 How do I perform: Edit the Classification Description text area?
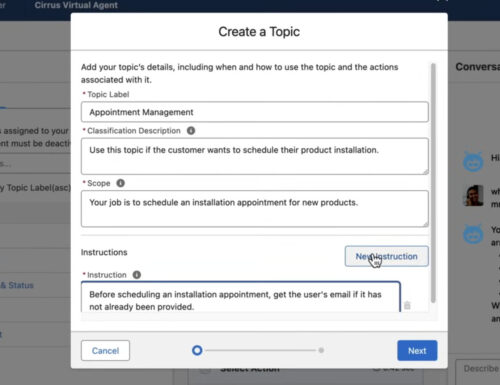[x=255, y=156]
